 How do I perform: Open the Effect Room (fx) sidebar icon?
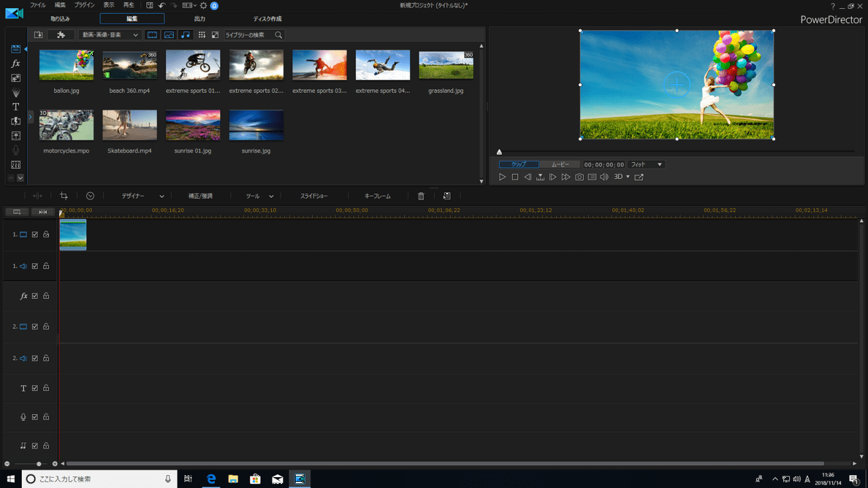[x=16, y=64]
